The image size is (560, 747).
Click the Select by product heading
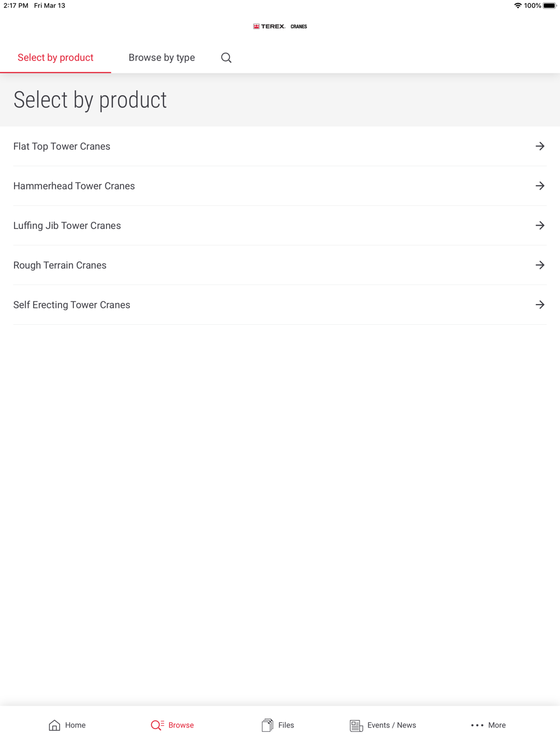(90, 100)
